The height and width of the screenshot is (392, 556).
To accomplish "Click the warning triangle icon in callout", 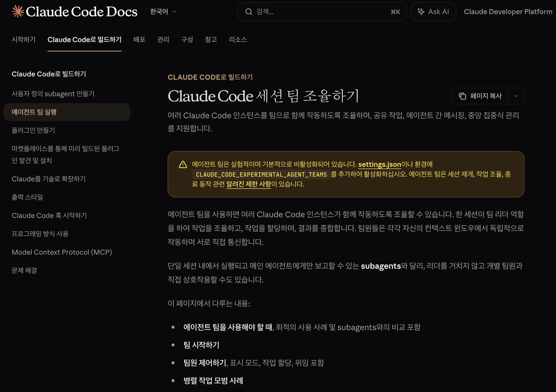I will (x=183, y=165).
